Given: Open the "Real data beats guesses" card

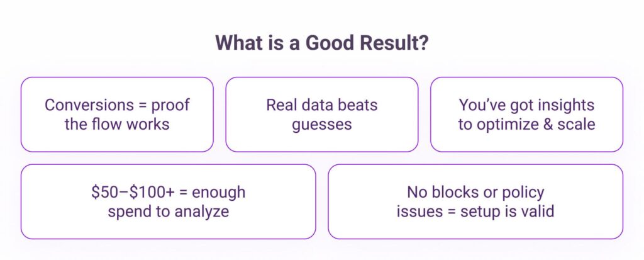Looking at the screenshot, I should tap(322, 115).
